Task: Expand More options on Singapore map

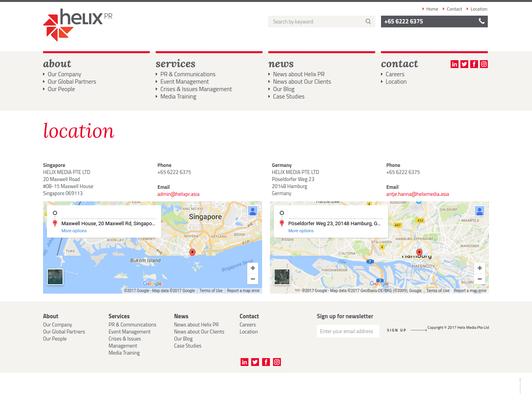Action: [x=74, y=231]
